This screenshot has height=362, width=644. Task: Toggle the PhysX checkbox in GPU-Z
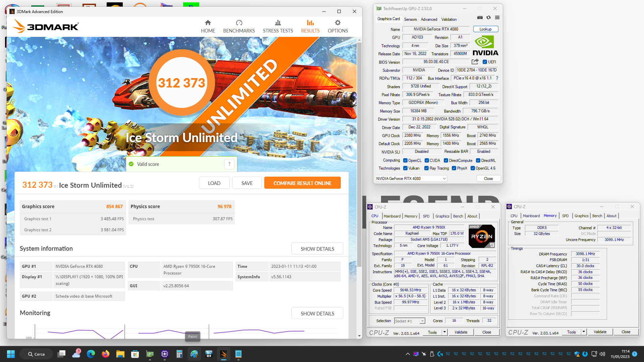(454, 168)
